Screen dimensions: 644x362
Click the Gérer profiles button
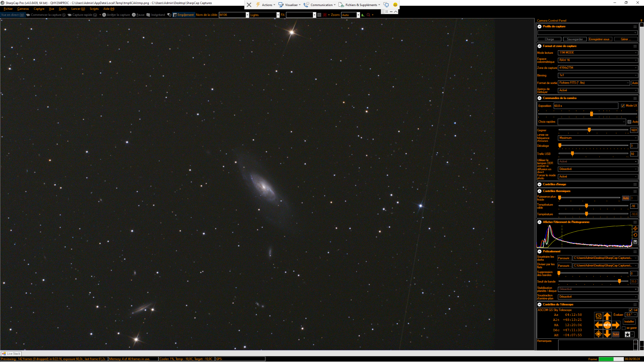pos(625,39)
